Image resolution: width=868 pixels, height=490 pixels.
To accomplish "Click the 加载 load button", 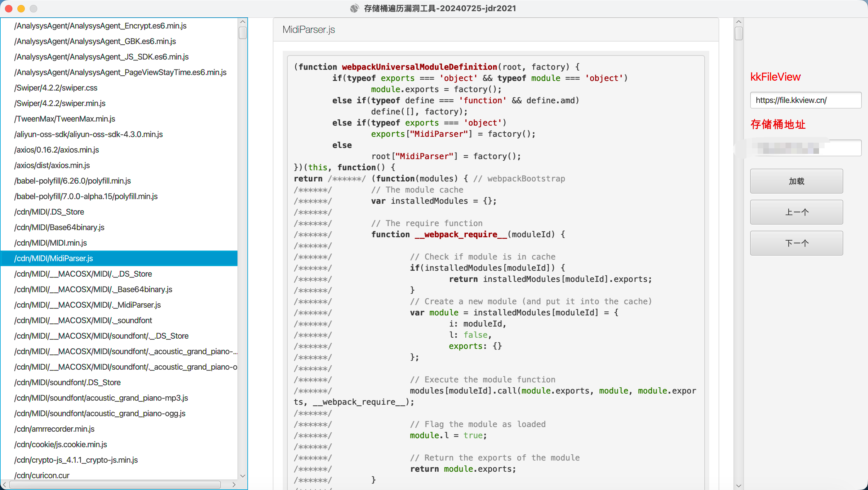I will (796, 181).
